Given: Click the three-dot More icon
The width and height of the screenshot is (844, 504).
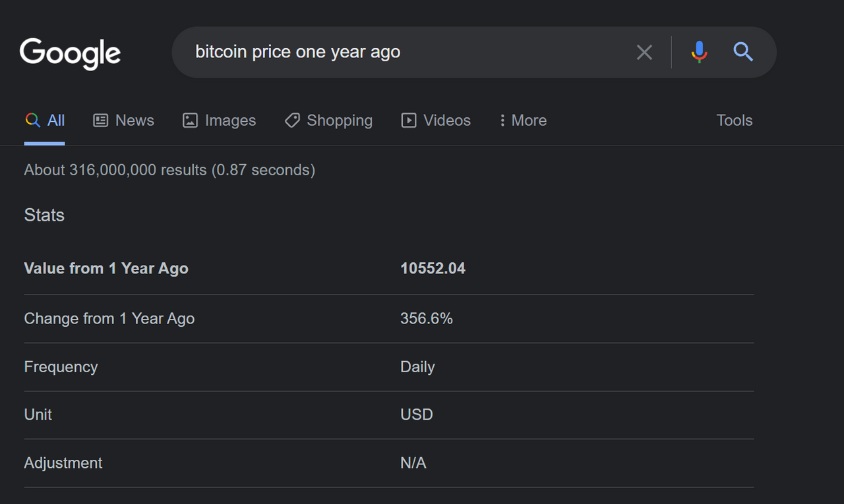Looking at the screenshot, I should tap(502, 121).
